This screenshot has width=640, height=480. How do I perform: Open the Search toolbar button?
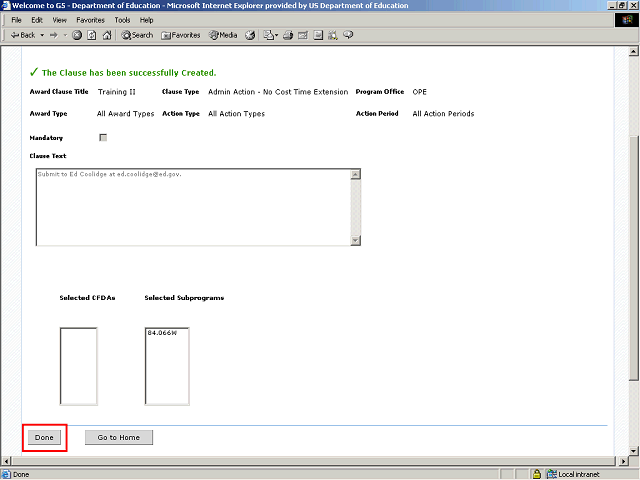[x=137, y=36]
